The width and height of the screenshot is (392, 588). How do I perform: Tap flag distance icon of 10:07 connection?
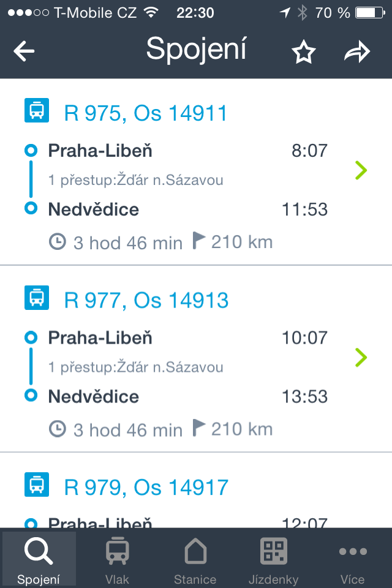[198, 428]
